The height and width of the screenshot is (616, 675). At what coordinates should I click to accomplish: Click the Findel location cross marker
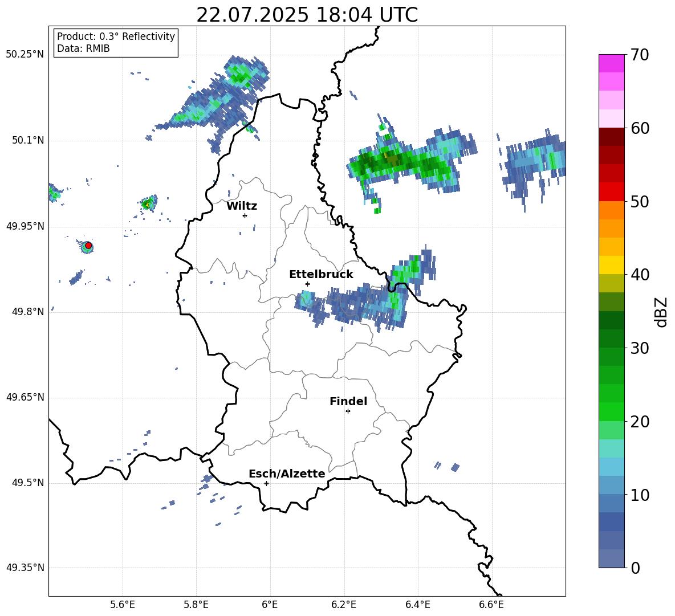[x=348, y=411]
